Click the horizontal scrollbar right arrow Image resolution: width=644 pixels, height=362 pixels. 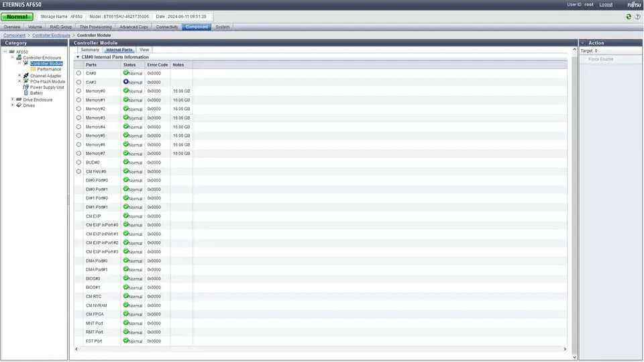[x=565, y=349]
